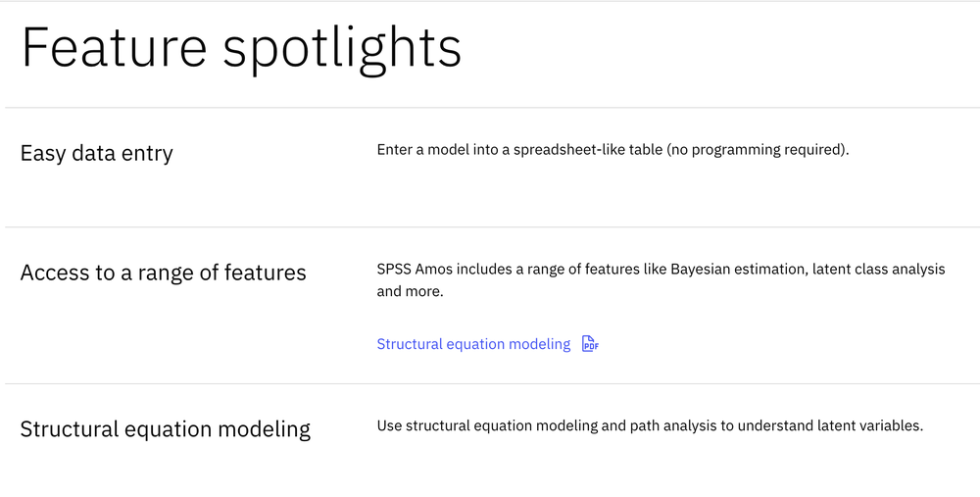The width and height of the screenshot is (980, 497).
Task: Click the PDF file icon beside the link
Action: tap(590, 344)
